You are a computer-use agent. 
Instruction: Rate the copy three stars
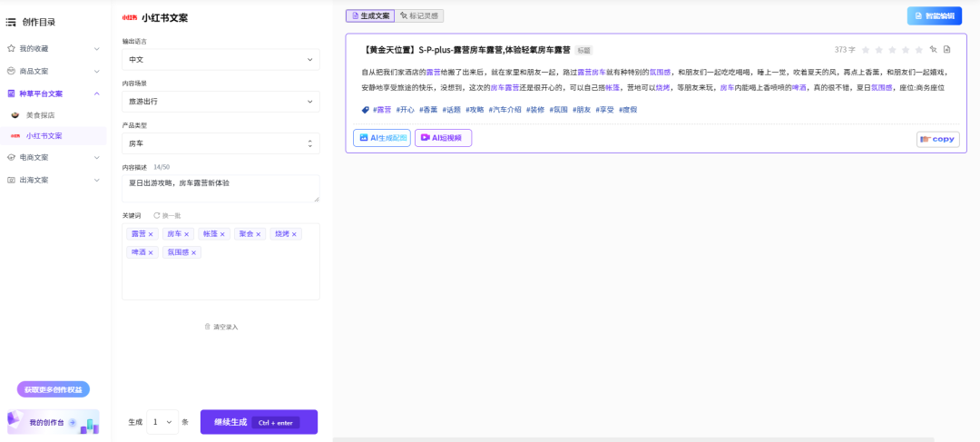click(x=893, y=50)
